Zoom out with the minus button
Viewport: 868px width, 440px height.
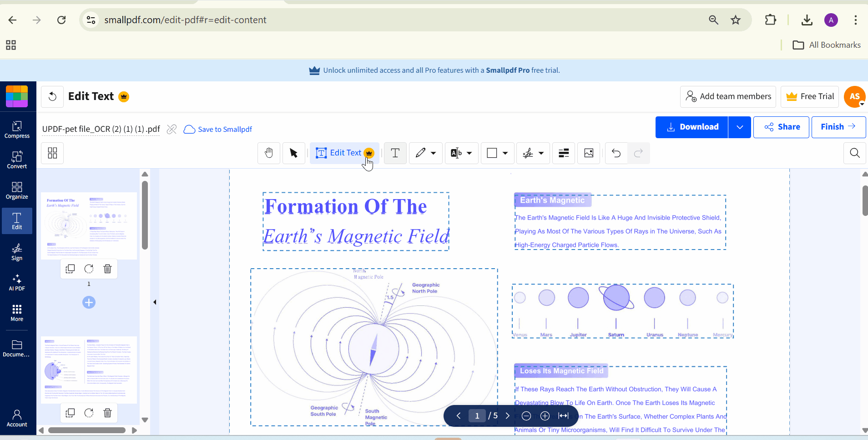(x=526, y=416)
